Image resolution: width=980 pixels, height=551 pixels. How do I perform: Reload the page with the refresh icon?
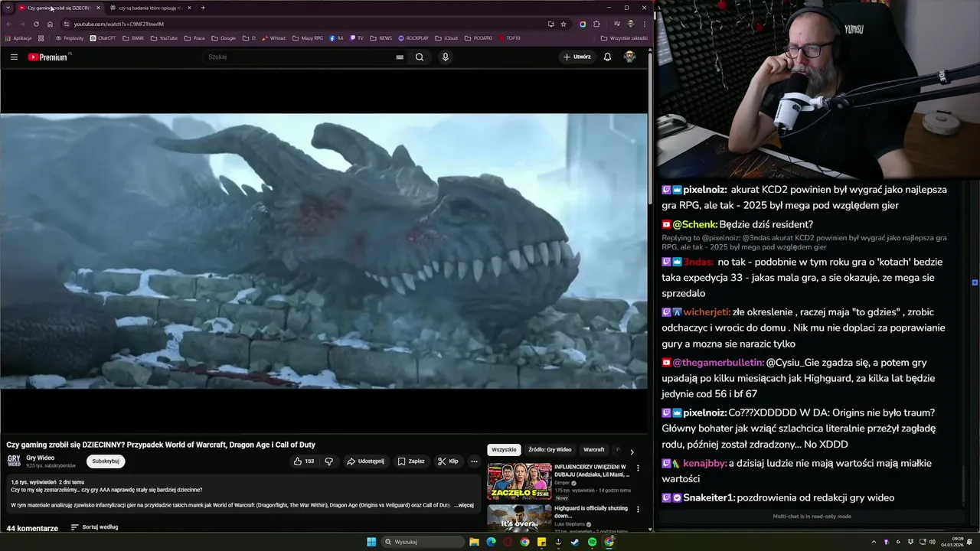[36, 24]
